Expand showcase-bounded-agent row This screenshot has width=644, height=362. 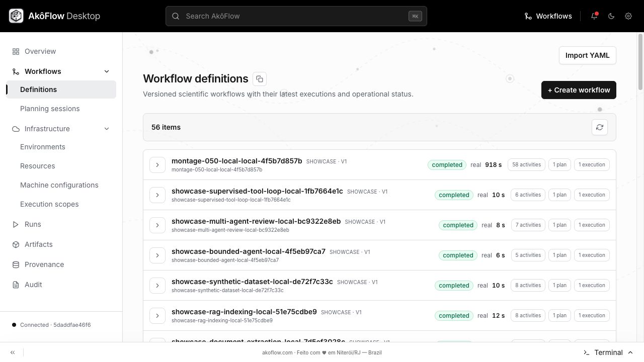157,255
